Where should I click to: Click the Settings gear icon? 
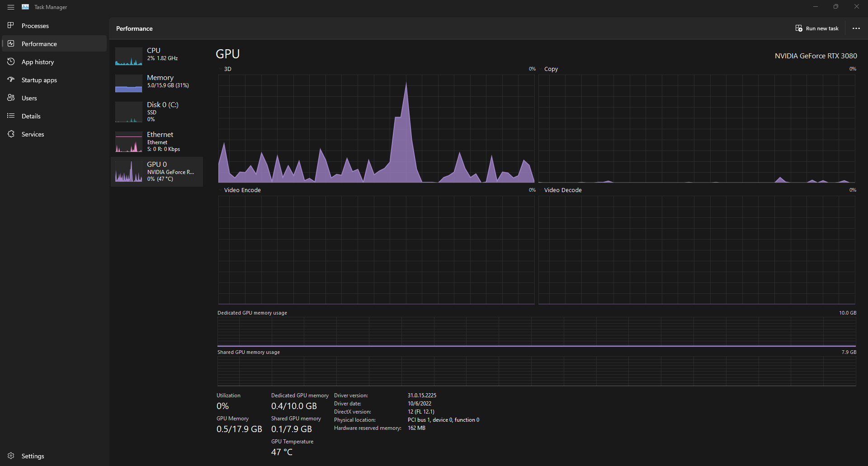[x=11, y=456]
